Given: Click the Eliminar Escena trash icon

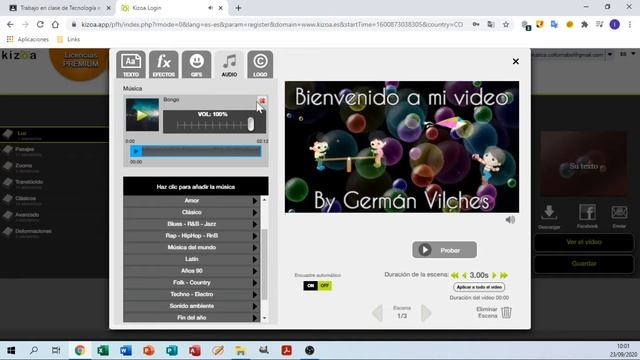Looking at the screenshot, I should pyautogui.click(x=506, y=313).
